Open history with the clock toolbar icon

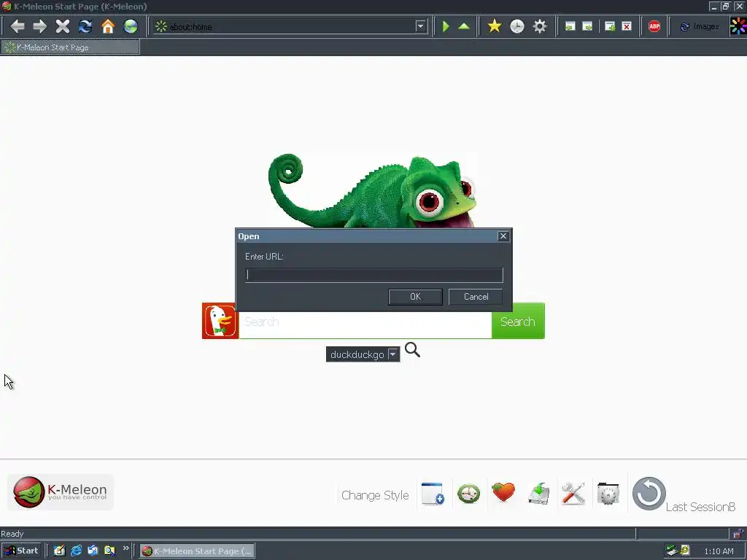tap(517, 26)
